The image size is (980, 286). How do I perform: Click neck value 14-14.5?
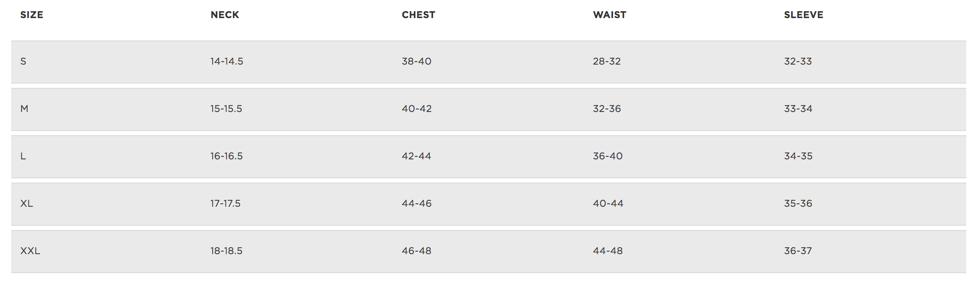[227, 61]
